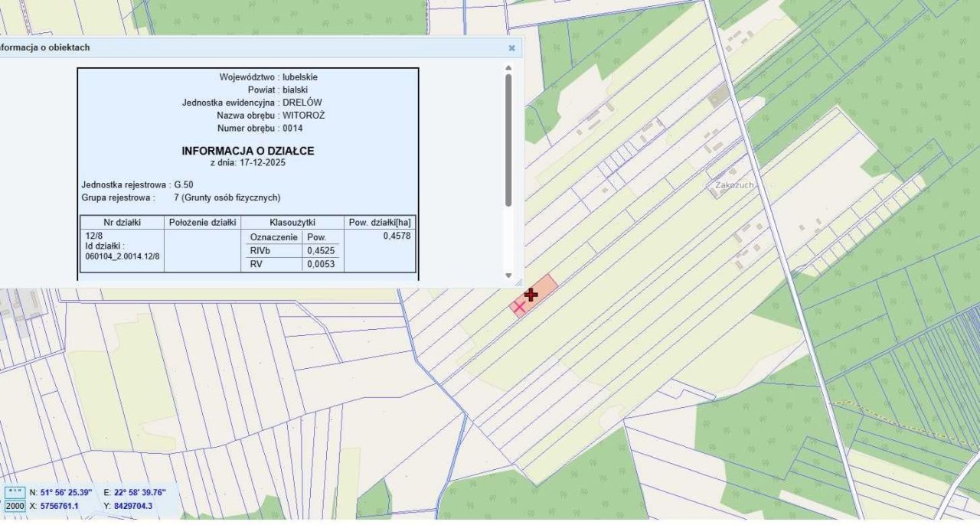Click the red cross marker on map
This screenshot has height=525, width=980.
click(531, 295)
